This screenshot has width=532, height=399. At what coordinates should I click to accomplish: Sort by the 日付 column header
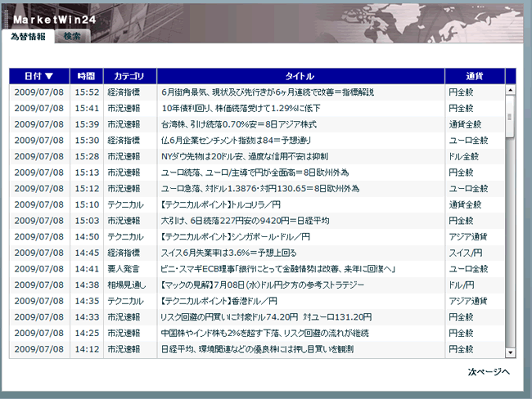(x=39, y=76)
